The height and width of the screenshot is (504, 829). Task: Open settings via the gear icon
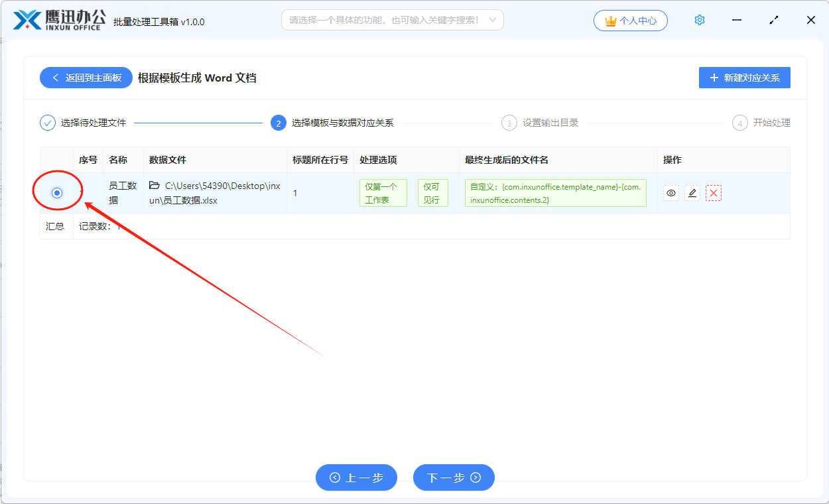coord(699,21)
